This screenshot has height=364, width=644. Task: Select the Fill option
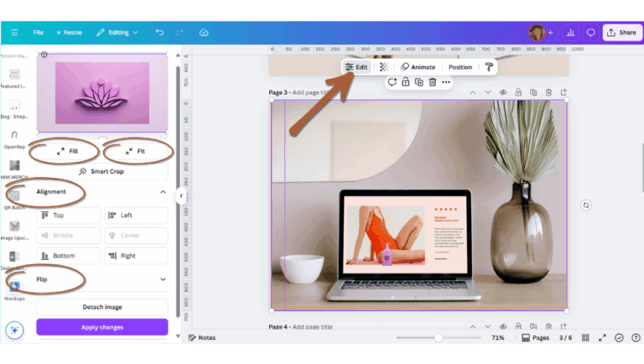(x=68, y=151)
